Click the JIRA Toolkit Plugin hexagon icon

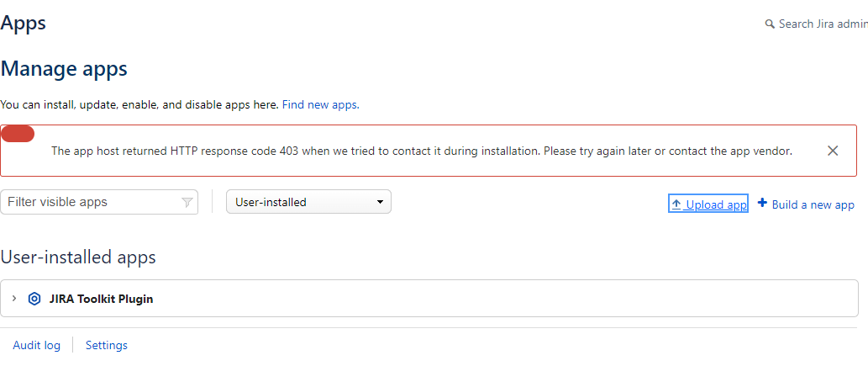[34, 299]
